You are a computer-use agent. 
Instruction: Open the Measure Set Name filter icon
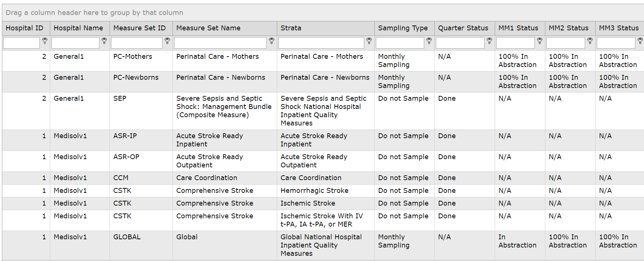pyautogui.click(x=272, y=41)
